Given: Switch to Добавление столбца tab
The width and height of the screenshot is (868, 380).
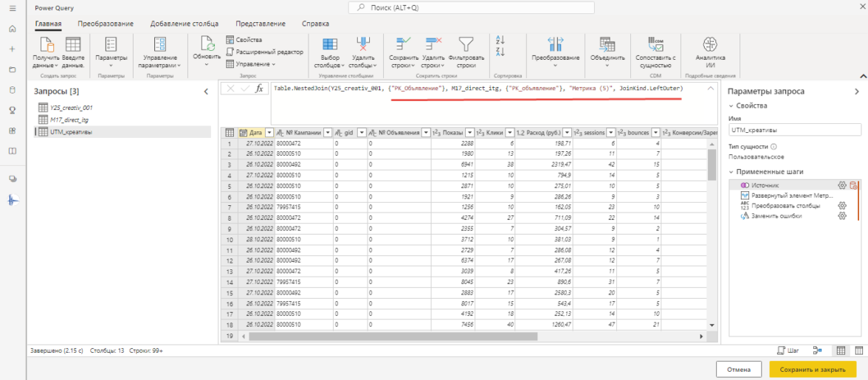Looking at the screenshot, I should click(185, 24).
